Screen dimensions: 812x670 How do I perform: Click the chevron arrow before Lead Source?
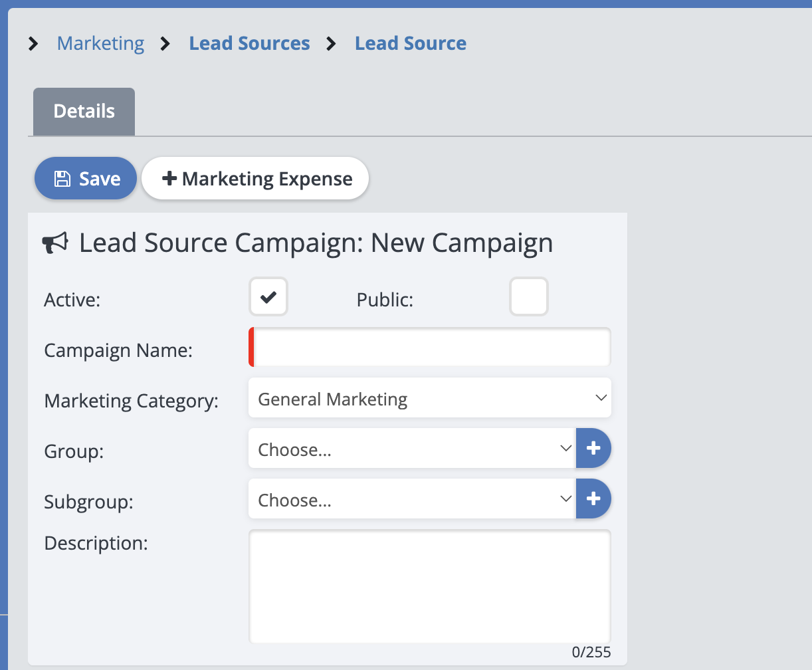[332, 44]
